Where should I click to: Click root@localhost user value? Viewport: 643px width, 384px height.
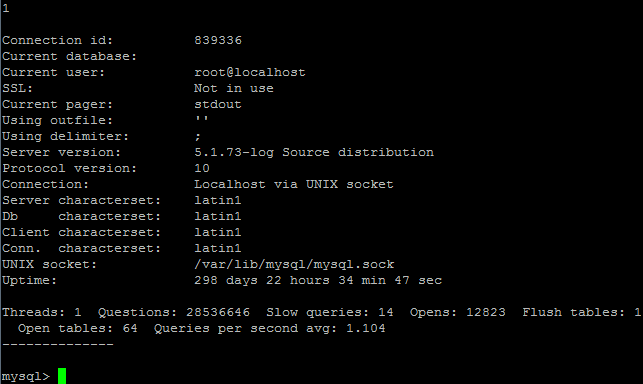coord(250,72)
